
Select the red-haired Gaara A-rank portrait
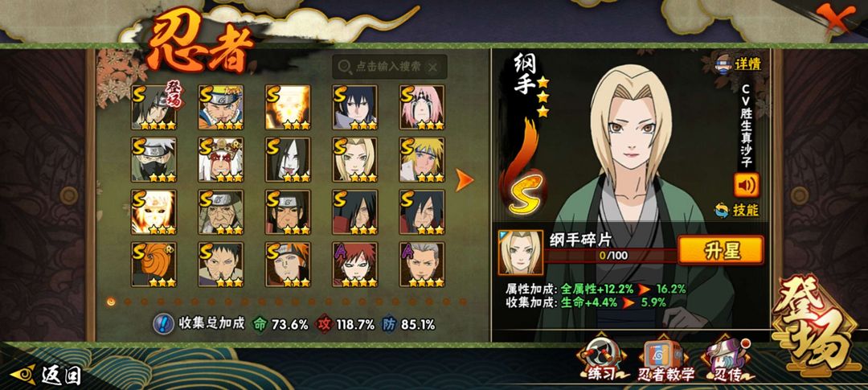(x=355, y=265)
